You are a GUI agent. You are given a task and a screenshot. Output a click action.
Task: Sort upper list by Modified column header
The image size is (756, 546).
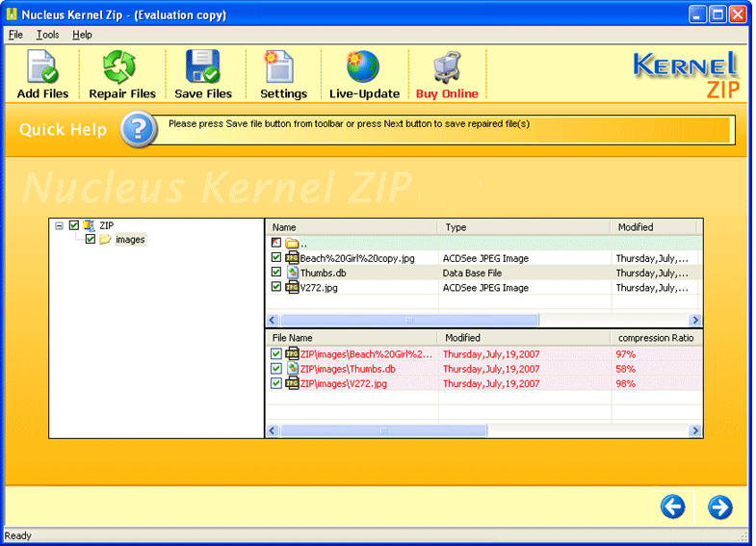654,227
